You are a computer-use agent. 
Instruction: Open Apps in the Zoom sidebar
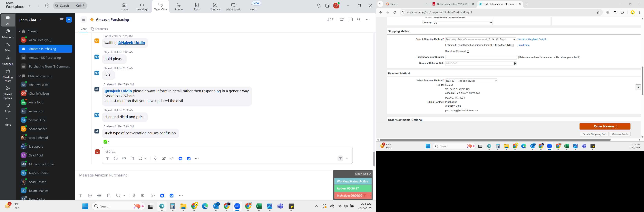pos(8,108)
